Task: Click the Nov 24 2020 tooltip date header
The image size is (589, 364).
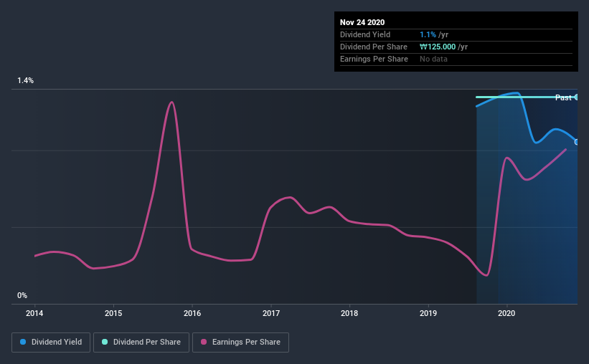Action: point(364,22)
